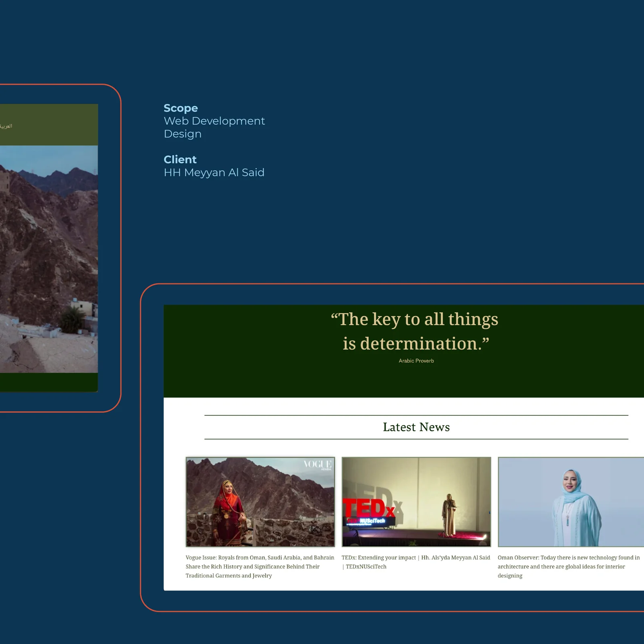Click the Latest News section heading

pos(416,427)
